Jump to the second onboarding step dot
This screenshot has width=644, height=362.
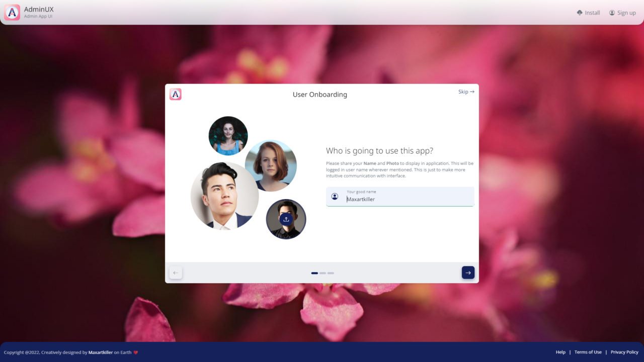(323, 273)
